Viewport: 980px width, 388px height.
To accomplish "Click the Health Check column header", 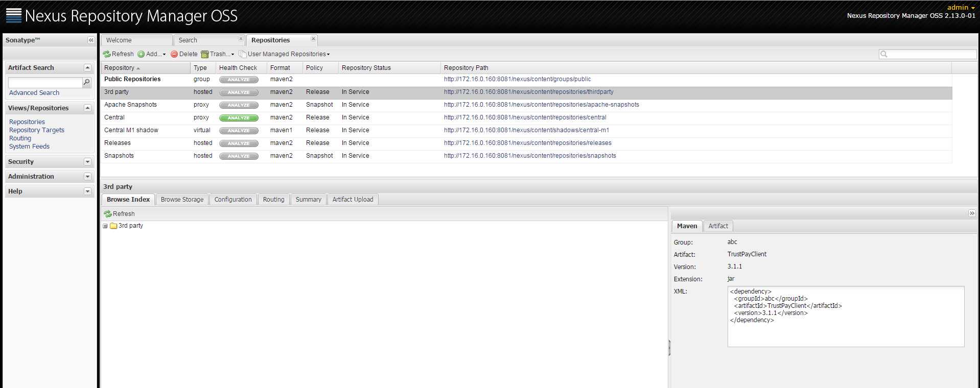I will coord(241,68).
